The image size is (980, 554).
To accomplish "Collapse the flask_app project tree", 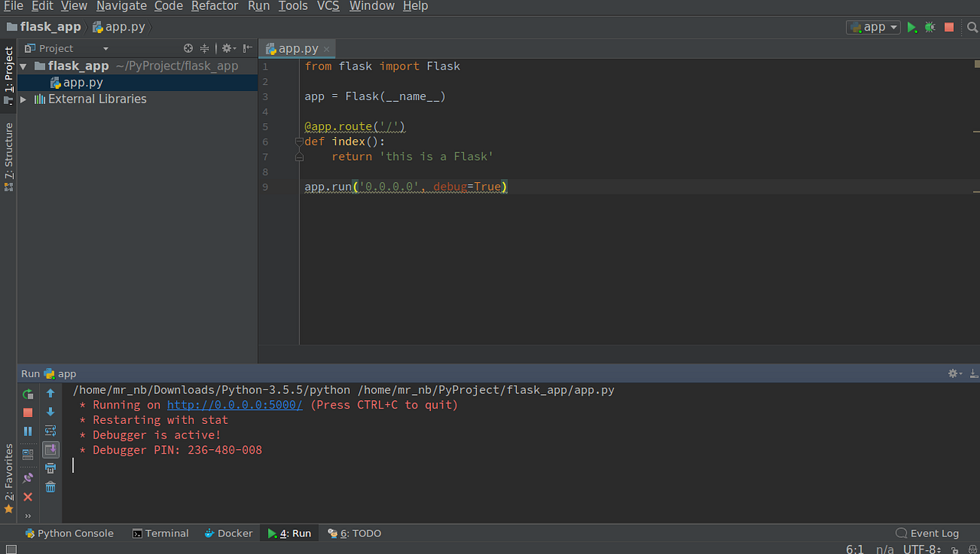I will pos(23,65).
